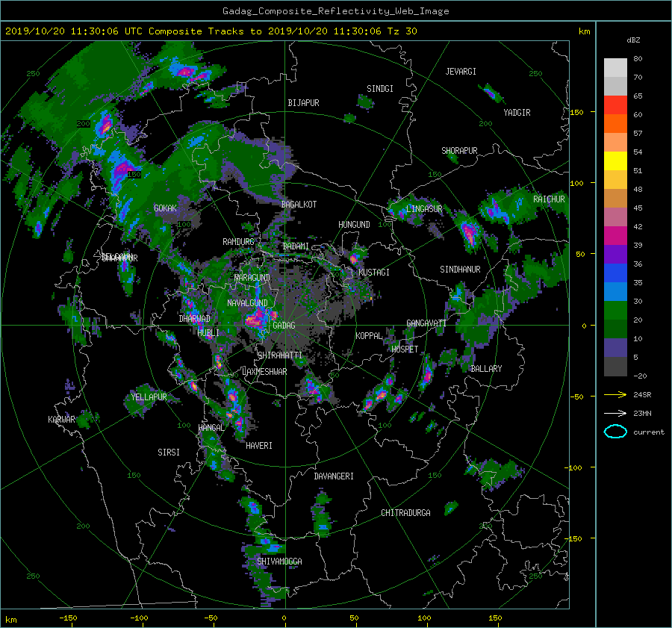Click the SHIVAMOGGA city label
This screenshot has width=672, height=628.
point(279,562)
